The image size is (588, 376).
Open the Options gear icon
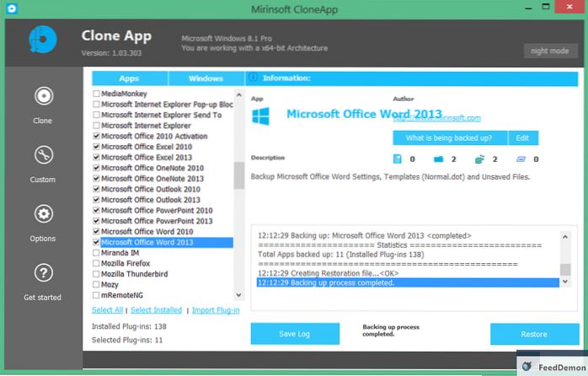coord(43,214)
